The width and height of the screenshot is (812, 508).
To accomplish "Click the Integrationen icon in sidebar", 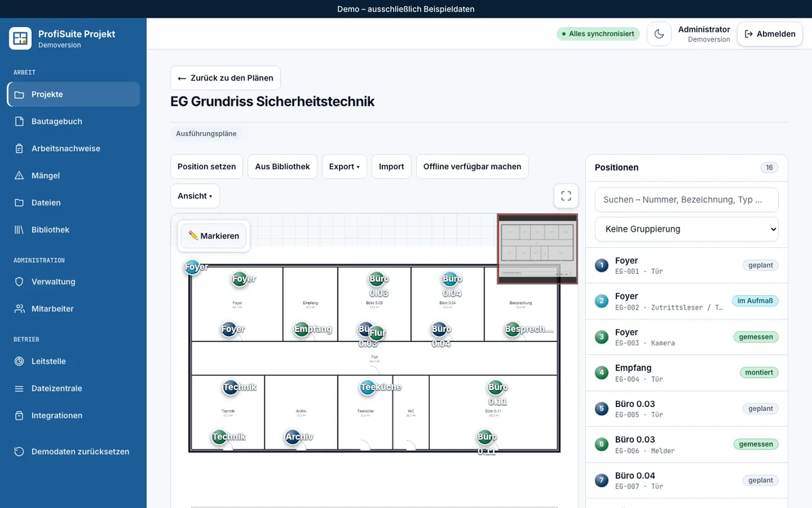I will click(19, 416).
